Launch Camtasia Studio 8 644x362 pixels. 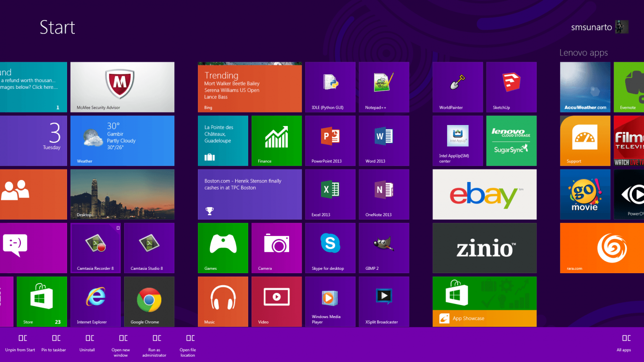149,248
